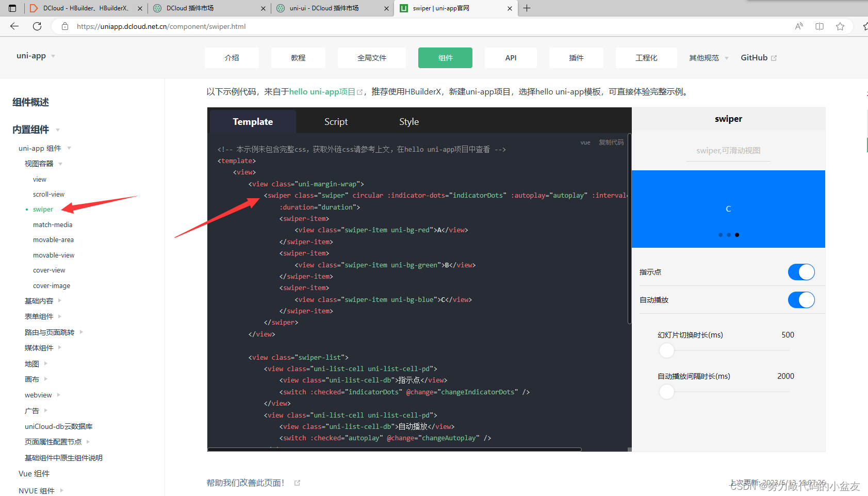
Task: Toggle the 指示点 switch off
Action: click(801, 272)
